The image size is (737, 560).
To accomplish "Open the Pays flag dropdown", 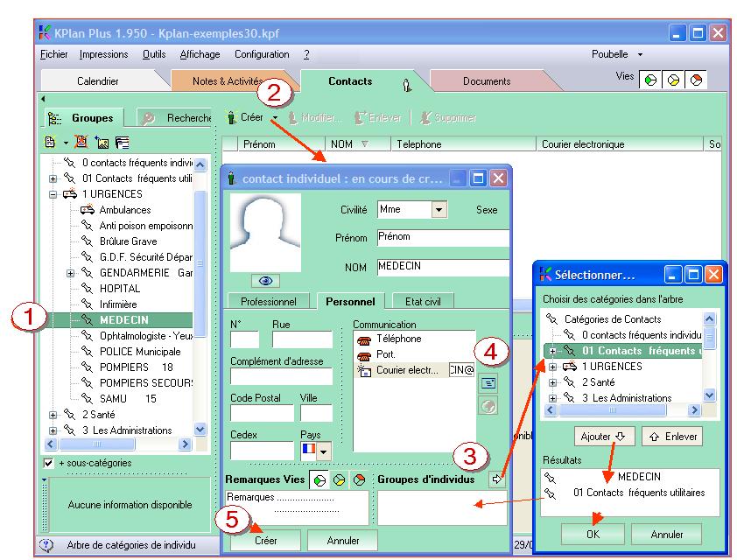I will point(323,450).
